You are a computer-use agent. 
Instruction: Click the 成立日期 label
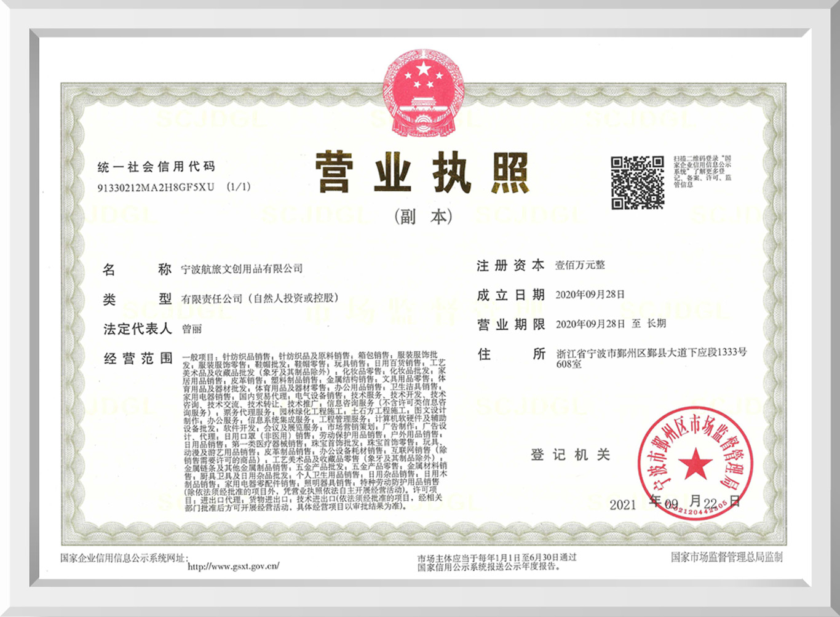[511, 295]
